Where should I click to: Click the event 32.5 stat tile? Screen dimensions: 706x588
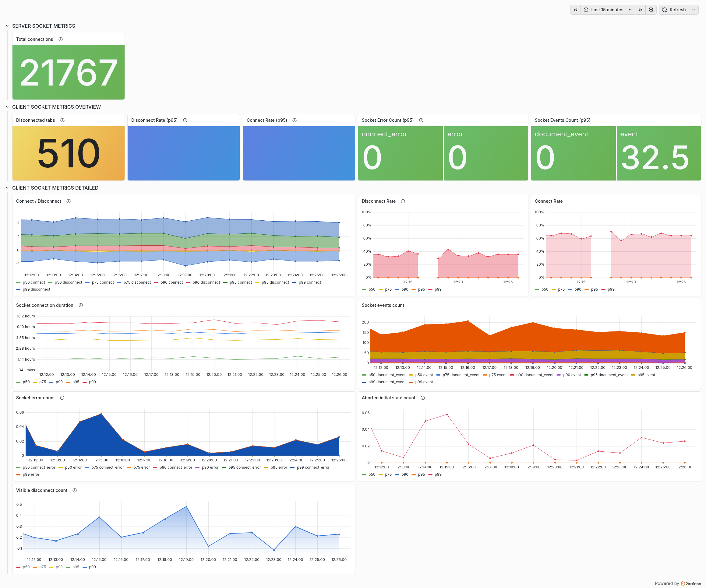point(659,154)
